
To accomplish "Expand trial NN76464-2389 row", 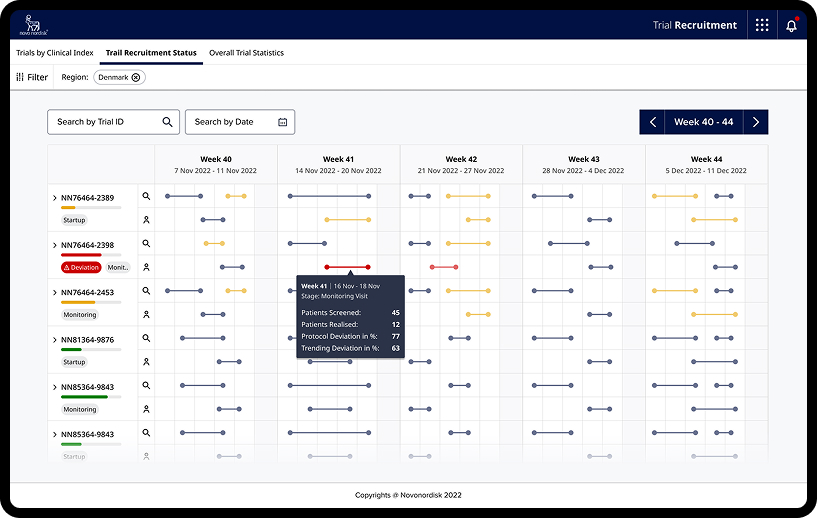I will click(55, 198).
